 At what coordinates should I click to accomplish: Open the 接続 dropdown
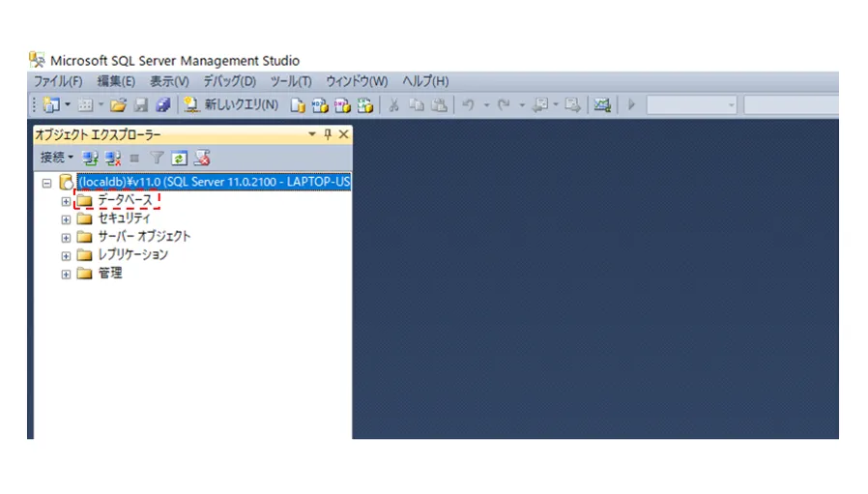(57, 158)
